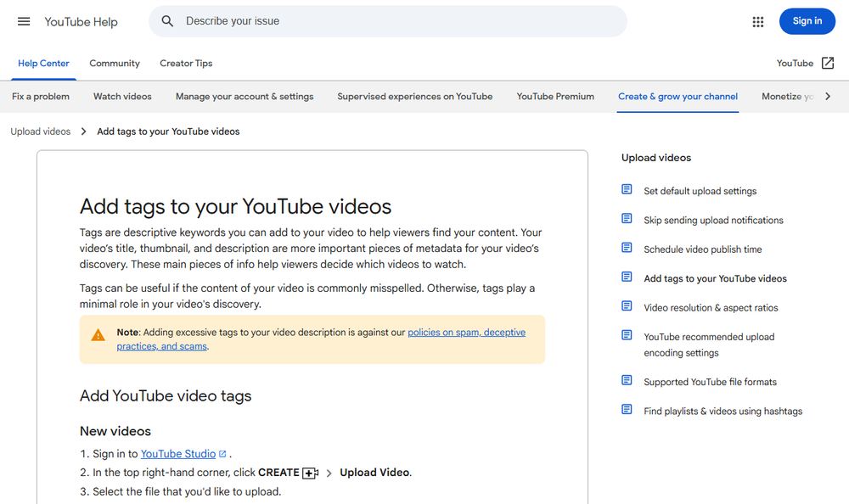The width and height of the screenshot is (849, 504).
Task: Click the bold Upload Video text in step 2
Action: pos(374,473)
